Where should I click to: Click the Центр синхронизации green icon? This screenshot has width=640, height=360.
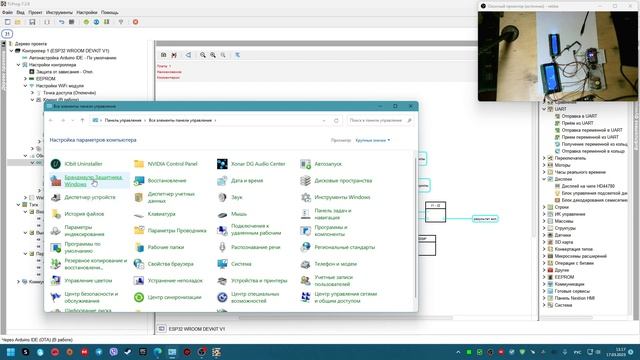click(139, 298)
